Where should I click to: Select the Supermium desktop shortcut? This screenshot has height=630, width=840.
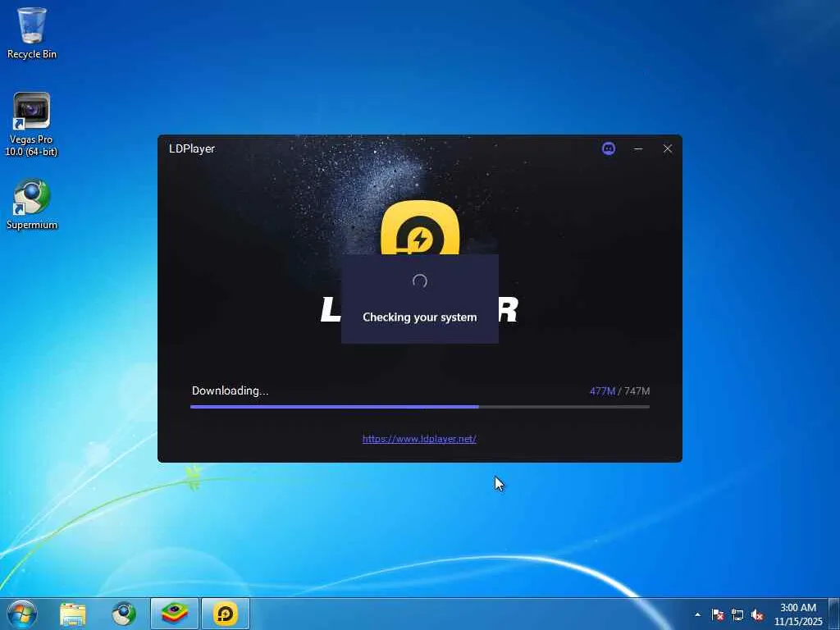point(32,204)
